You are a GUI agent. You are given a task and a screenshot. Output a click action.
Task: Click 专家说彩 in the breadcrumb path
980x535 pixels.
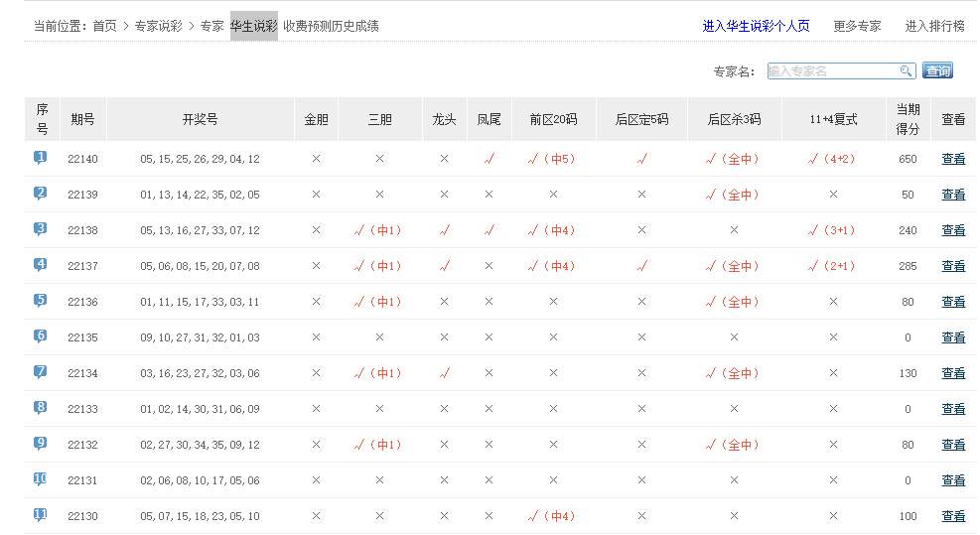(158, 26)
